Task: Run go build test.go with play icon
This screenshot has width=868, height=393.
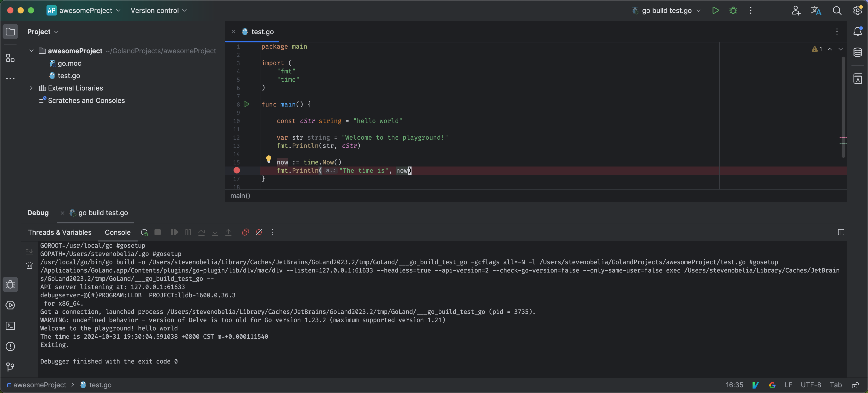Action: coord(715,10)
